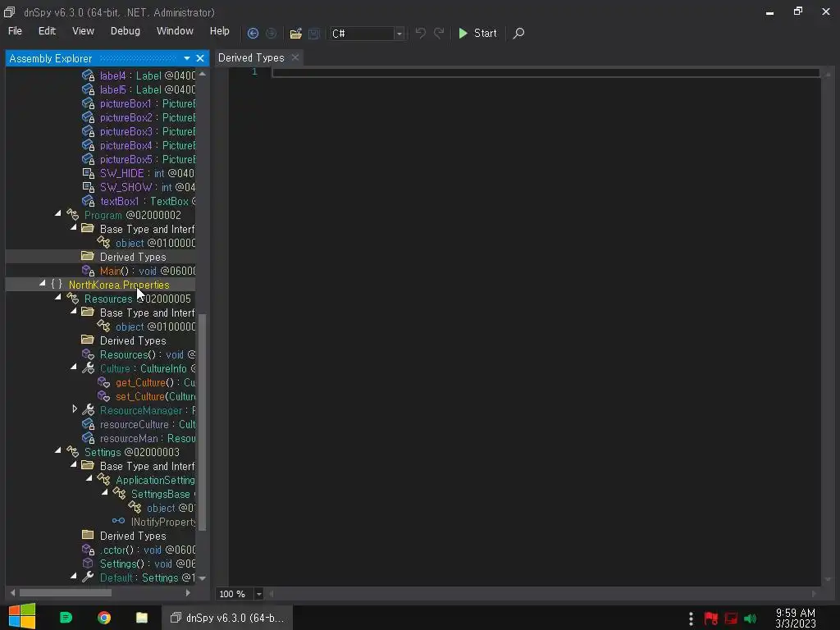Click the volume speaker tray icon
The height and width of the screenshot is (630, 840).
coord(750,619)
